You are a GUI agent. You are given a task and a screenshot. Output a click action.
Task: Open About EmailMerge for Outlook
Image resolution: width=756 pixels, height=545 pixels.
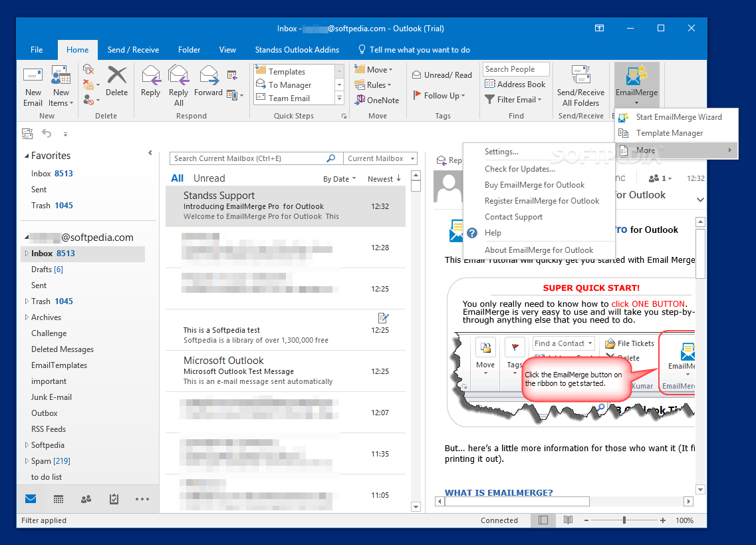[539, 250]
